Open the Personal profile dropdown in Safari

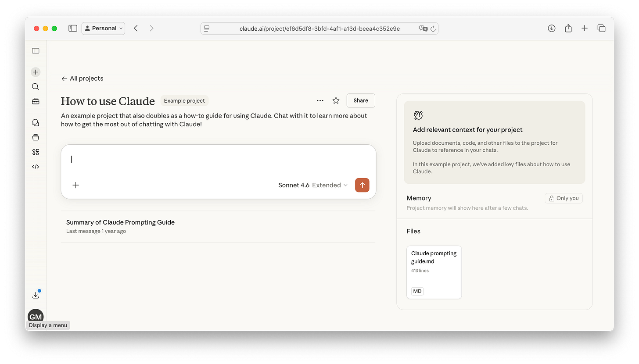pyautogui.click(x=103, y=28)
